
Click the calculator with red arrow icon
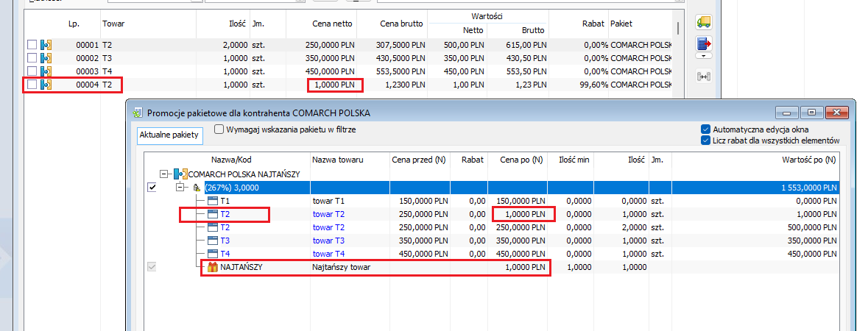[x=703, y=43]
